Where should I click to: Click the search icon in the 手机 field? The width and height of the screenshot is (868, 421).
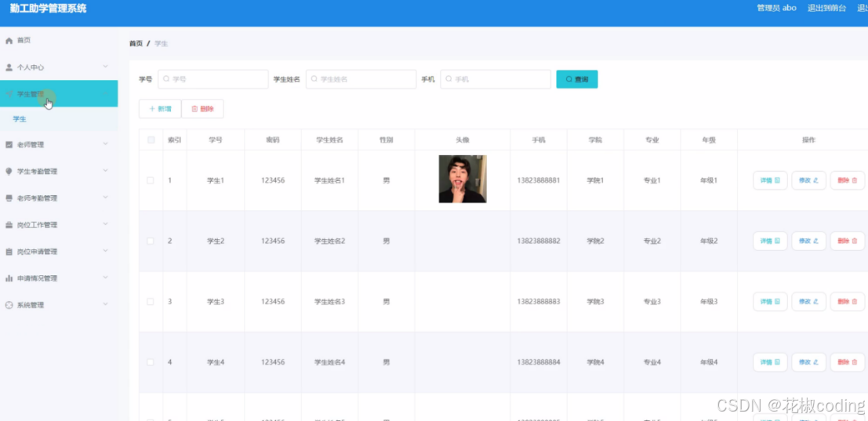click(x=449, y=79)
